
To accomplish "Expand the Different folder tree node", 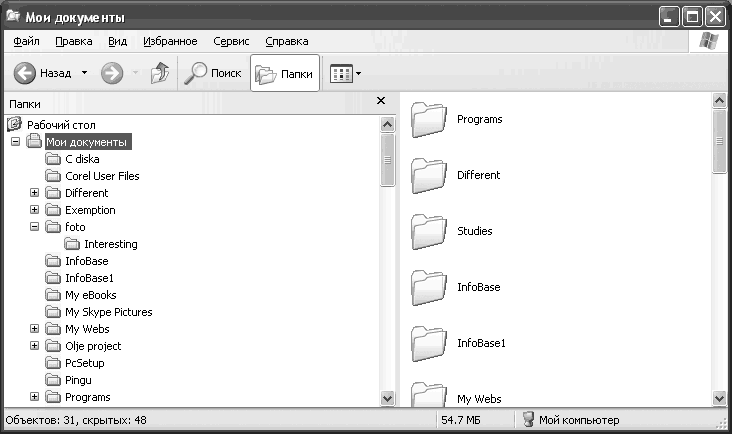I will click(x=35, y=193).
